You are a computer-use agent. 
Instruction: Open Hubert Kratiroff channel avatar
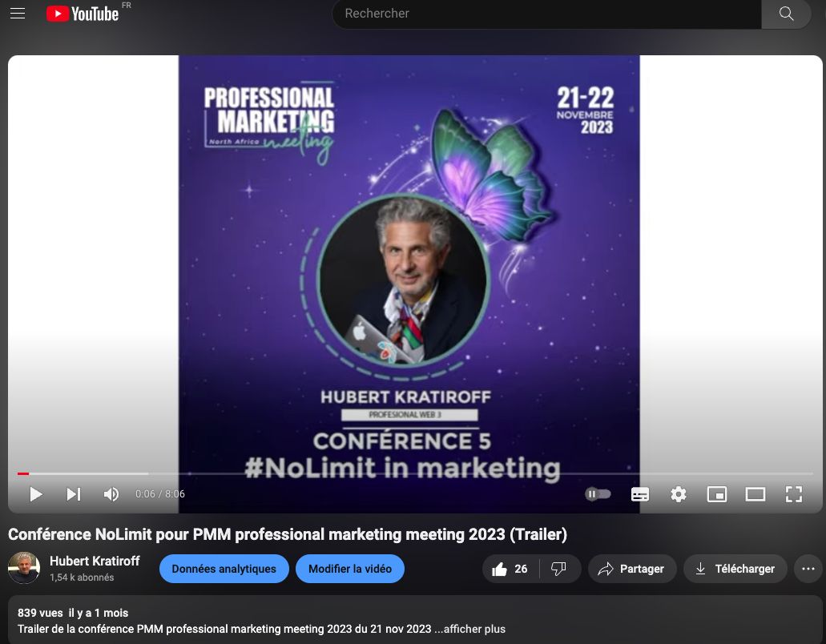pos(24,568)
